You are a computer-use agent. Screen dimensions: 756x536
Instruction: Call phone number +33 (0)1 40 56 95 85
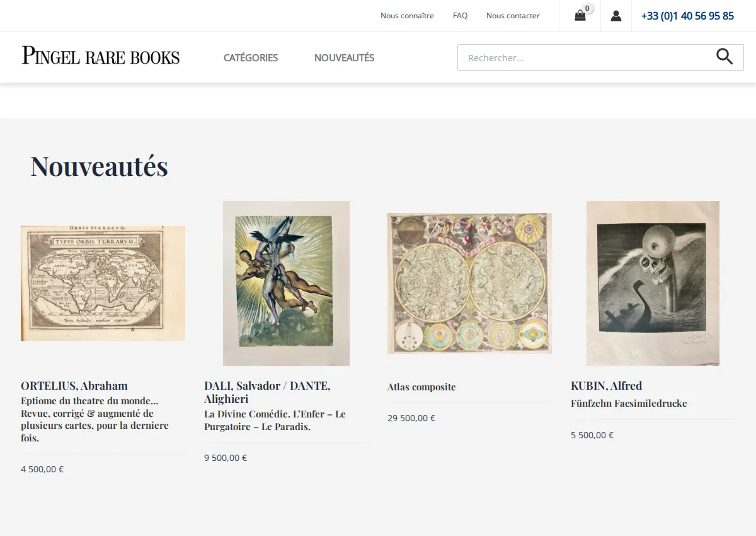pos(687,16)
